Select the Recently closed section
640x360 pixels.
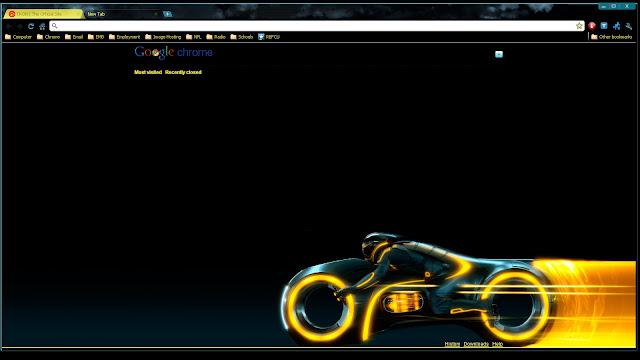(183, 72)
